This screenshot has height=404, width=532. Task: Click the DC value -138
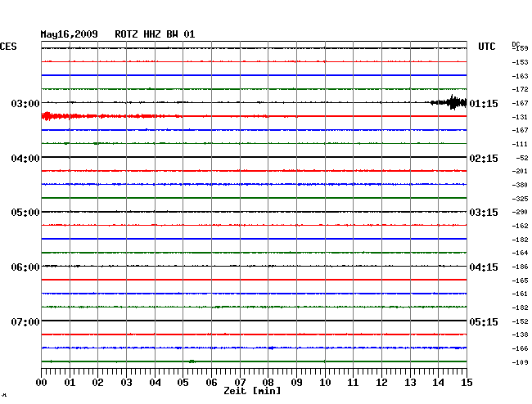coord(520,334)
